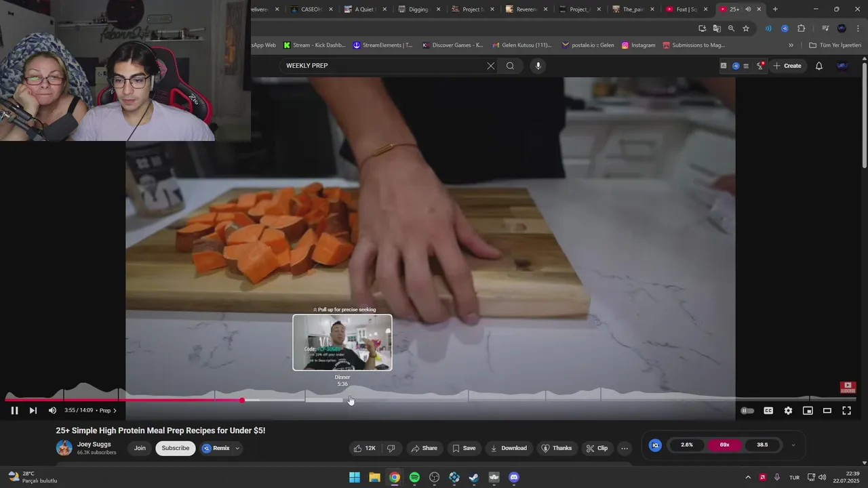Select the 69x vidIQ metric pill

coord(724,445)
